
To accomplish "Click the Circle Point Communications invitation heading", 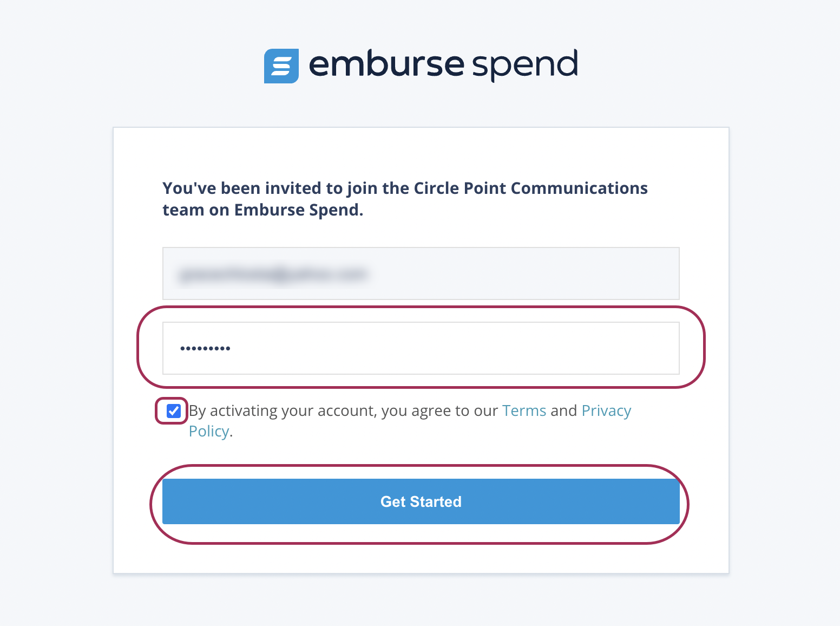I will pyautogui.click(x=405, y=199).
